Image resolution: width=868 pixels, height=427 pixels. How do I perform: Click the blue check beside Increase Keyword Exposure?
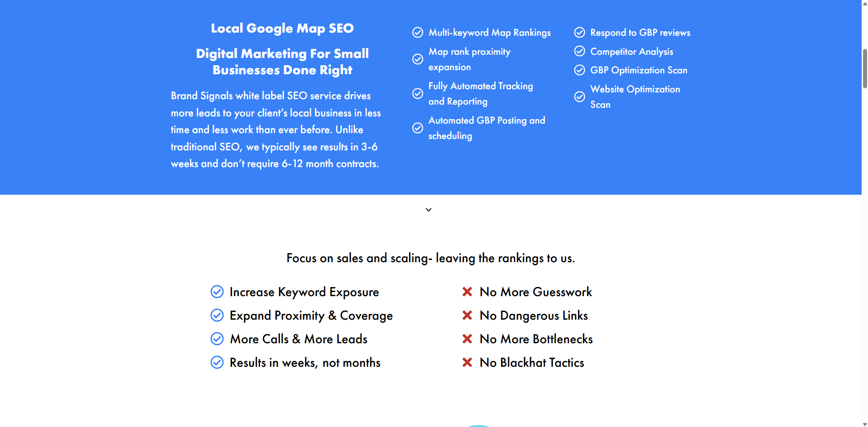pos(217,292)
